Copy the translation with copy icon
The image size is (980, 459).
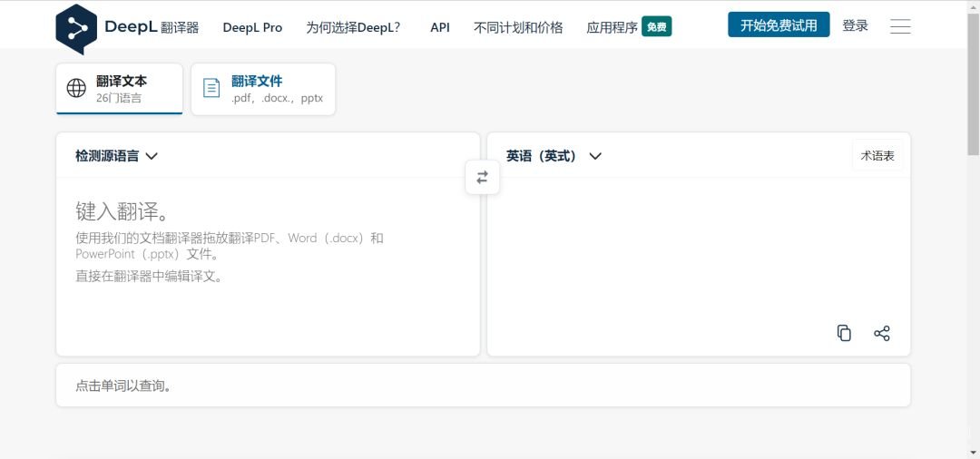click(844, 333)
